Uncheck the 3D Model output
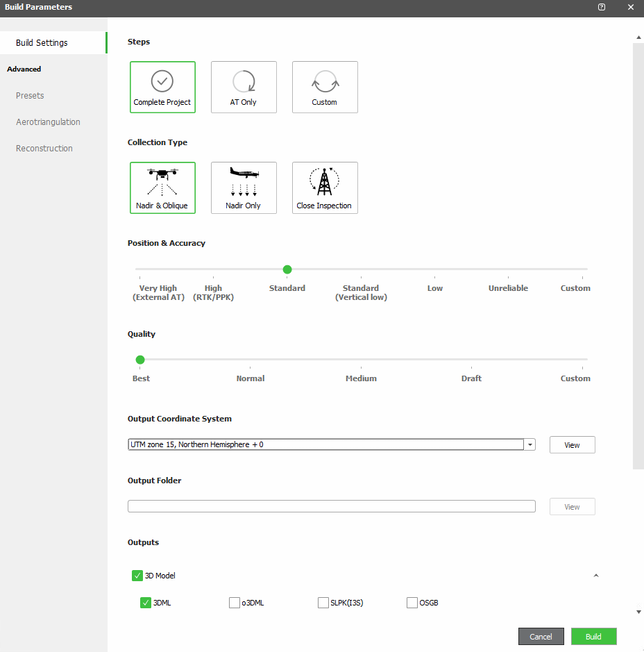This screenshot has height=652, width=644. (x=137, y=575)
